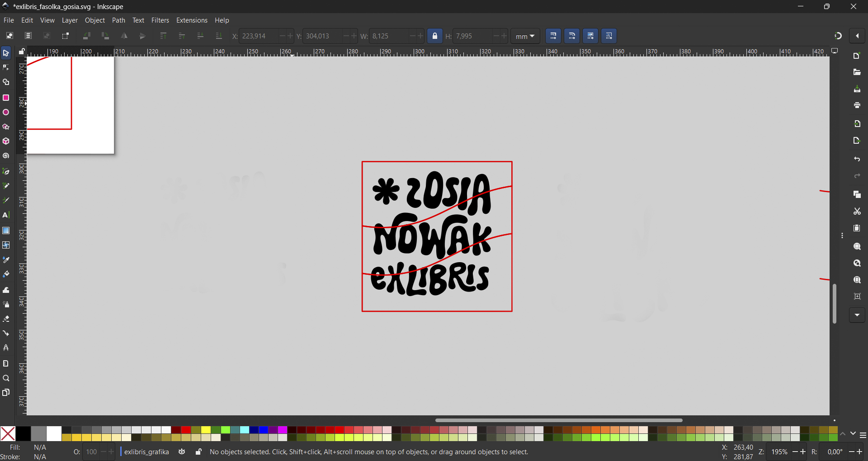868x461 pixels.
Task: Open the mm units dropdown
Action: (525, 36)
